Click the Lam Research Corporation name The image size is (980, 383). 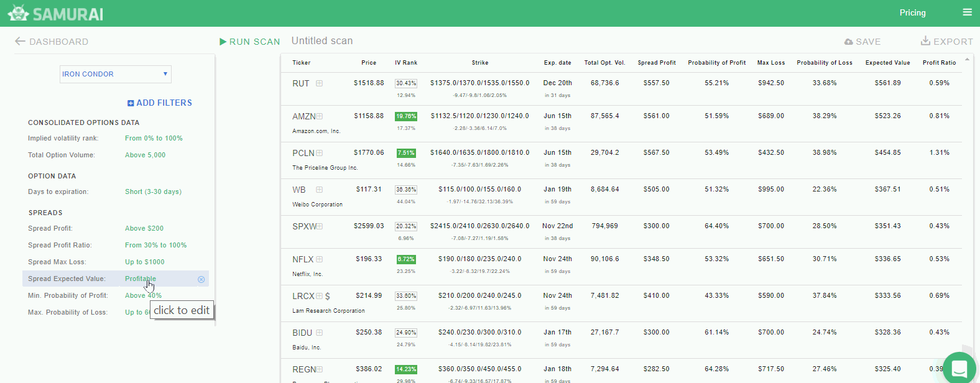[329, 311]
